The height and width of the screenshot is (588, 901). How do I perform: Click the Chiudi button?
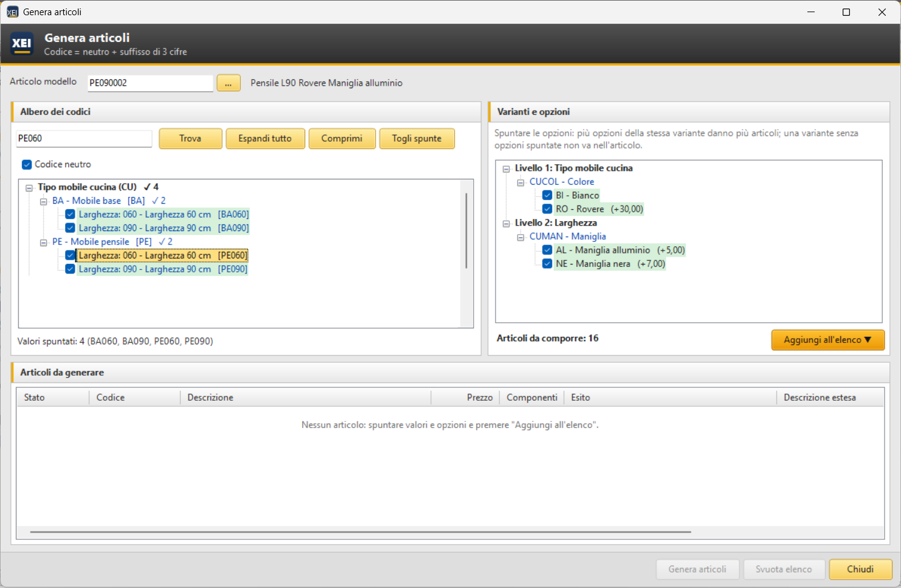click(x=860, y=569)
